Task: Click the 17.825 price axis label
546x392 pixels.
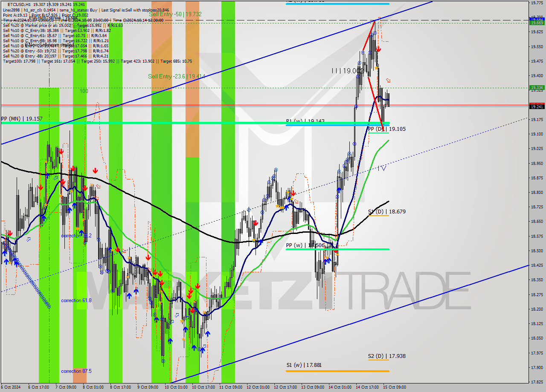Action: point(537,382)
